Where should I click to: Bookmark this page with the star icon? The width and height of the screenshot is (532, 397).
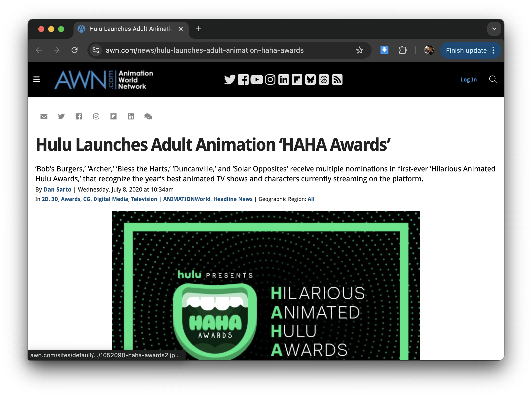[359, 50]
